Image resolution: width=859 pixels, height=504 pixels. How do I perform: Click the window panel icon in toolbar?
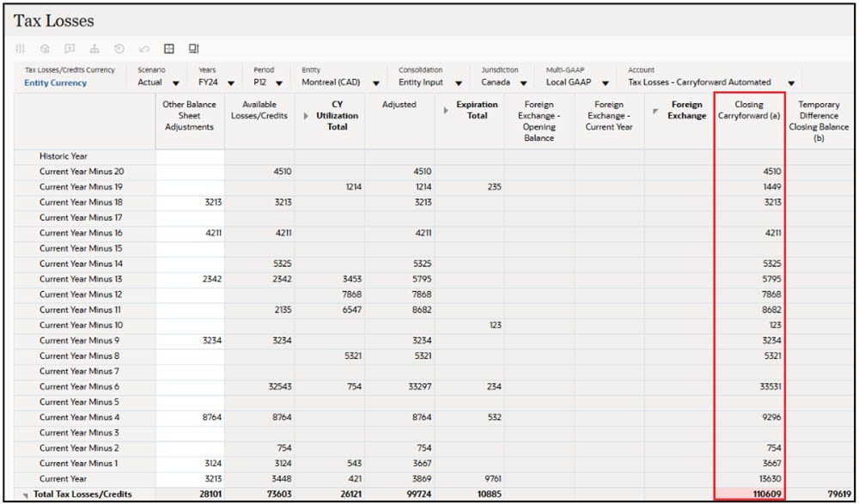pos(193,49)
